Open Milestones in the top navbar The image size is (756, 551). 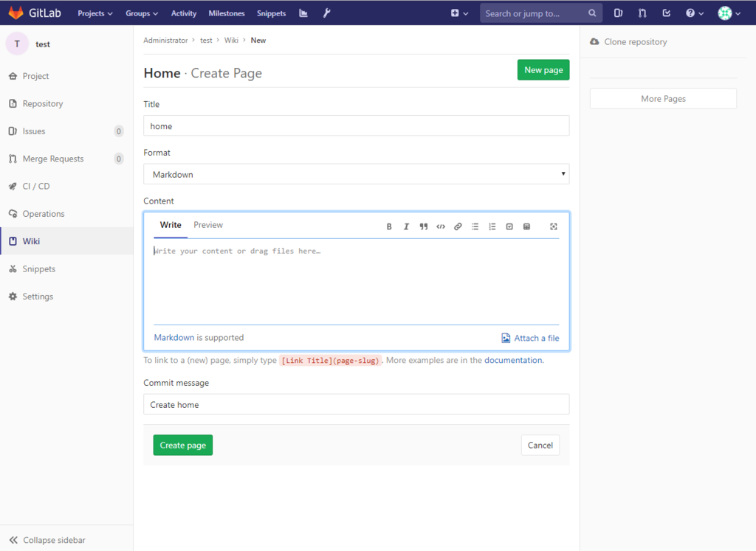227,13
